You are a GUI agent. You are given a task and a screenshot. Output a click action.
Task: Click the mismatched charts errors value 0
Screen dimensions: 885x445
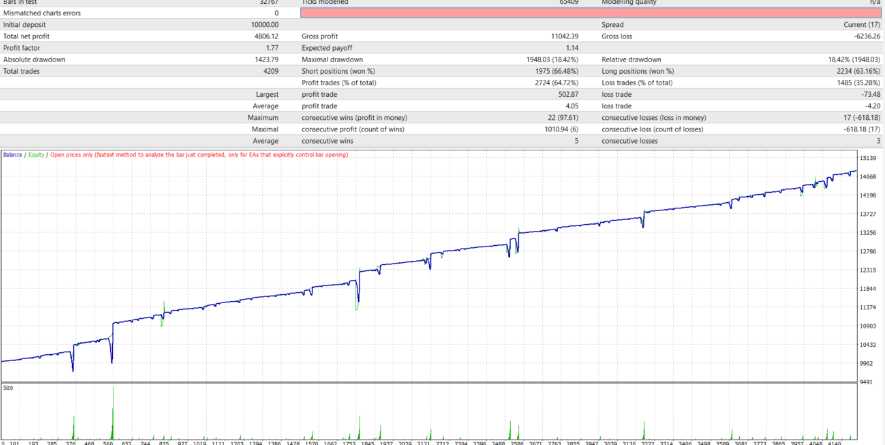click(x=277, y=13)
